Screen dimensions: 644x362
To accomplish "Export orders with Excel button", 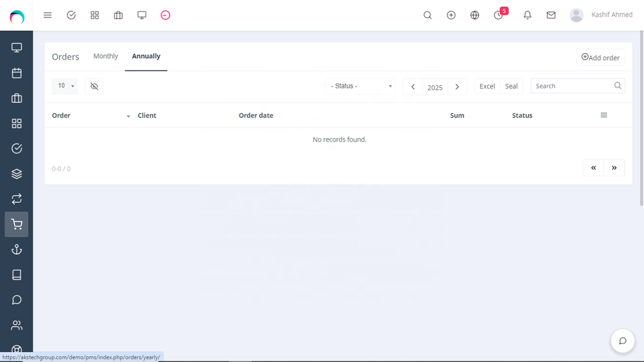I will pyautogui.click(x=488, y=86).
